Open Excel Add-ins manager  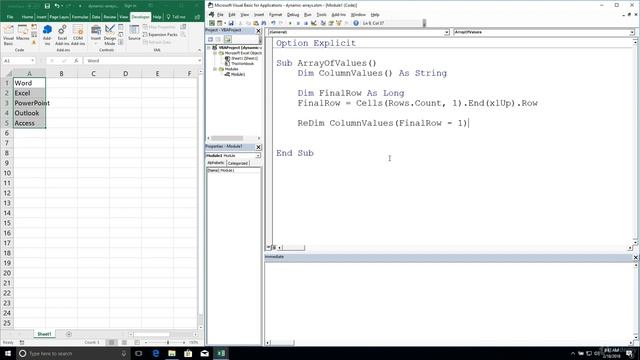click(x=62, y=35)
